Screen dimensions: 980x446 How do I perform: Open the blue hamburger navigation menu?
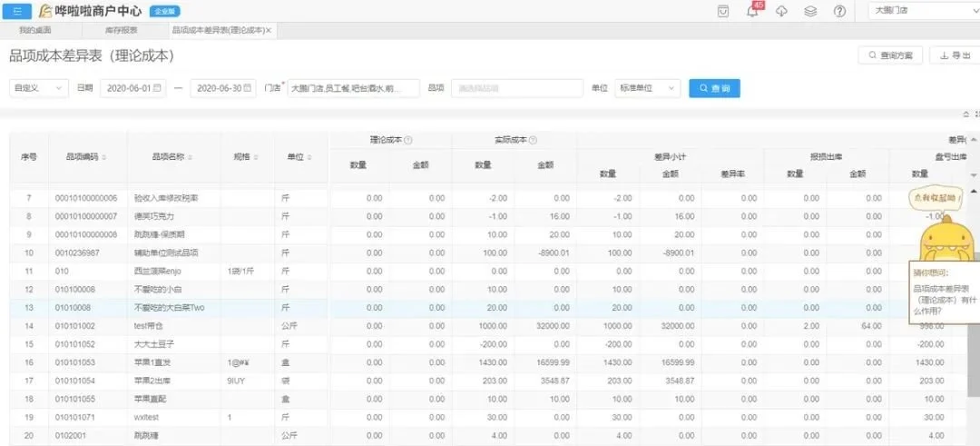coord(17,11)
